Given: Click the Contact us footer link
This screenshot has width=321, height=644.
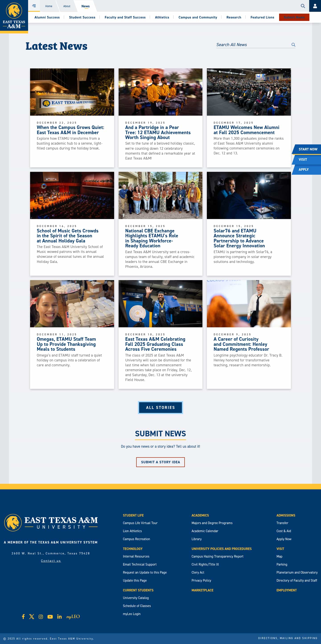Looking at the screenshot, I should [51, 561].
